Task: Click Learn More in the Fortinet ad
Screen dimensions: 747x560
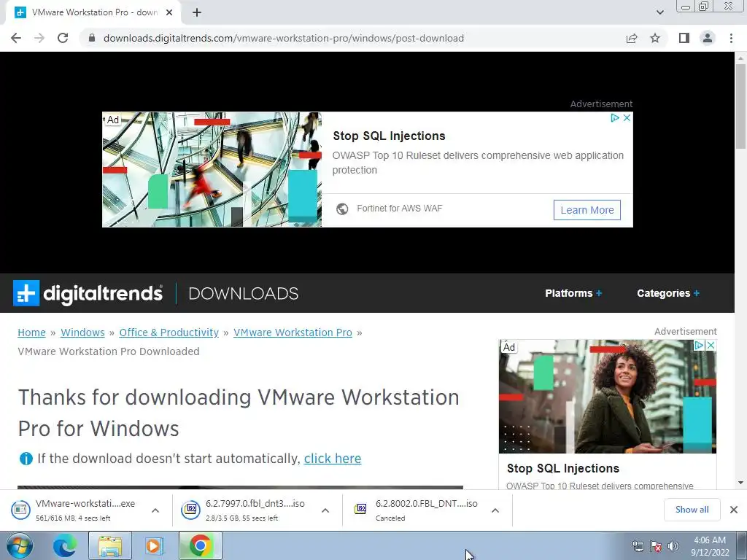Action: click(587, 210)
